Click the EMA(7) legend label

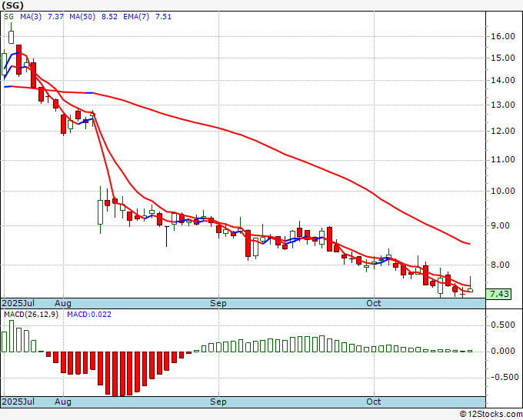136,17
